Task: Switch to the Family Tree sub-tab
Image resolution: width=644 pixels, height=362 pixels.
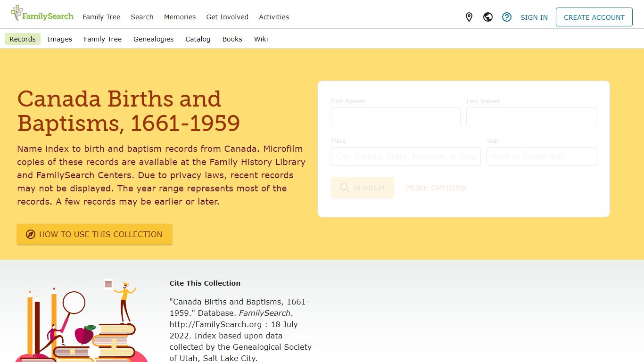Action: click(103, 39)
